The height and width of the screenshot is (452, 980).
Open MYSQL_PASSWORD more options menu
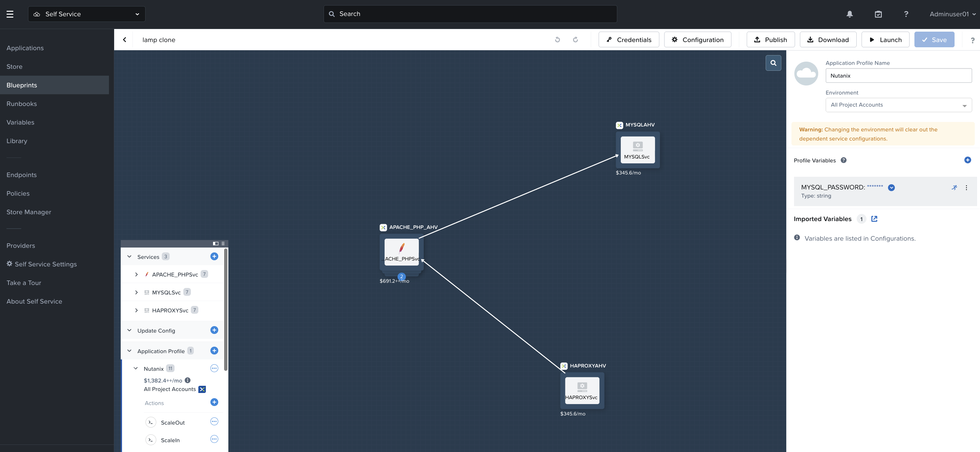[966, 188]
